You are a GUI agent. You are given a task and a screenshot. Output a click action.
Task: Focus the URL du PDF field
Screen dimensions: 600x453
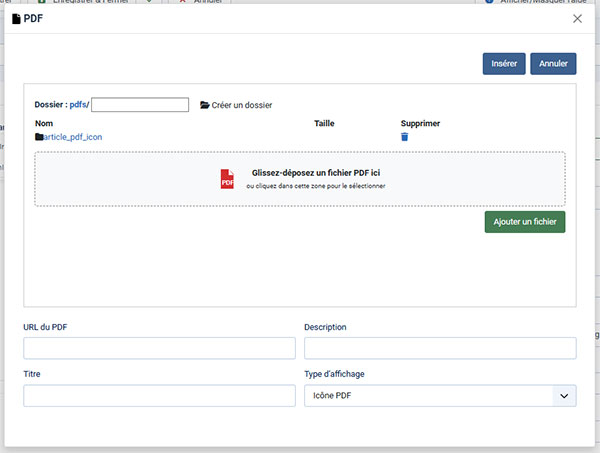[x=159, y=348]
